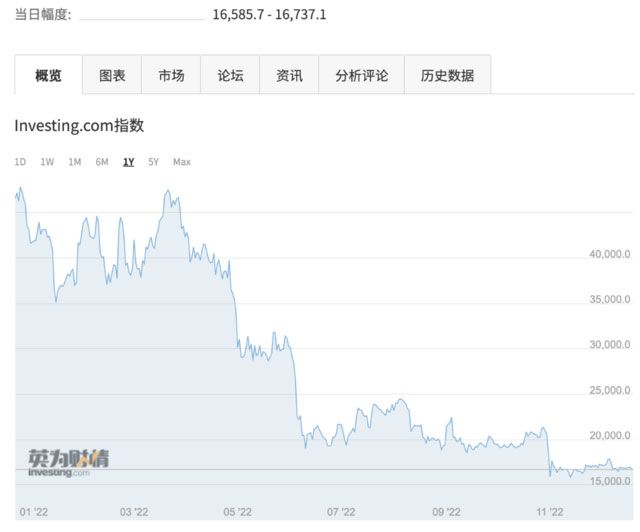Set chart range to 1M
Image resolution: width=640 pixels, height=532 pixels.
(x=74, y=162)
